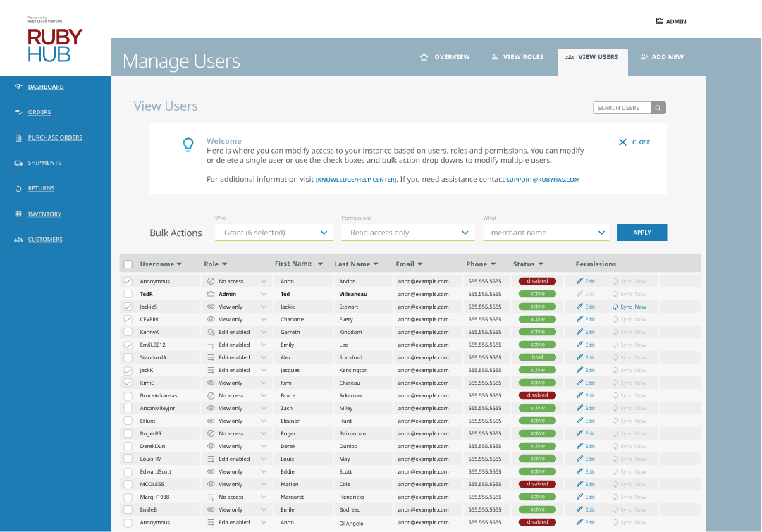
Task: Open Purchase Orders in sidebar
Action: pos(55,137)
